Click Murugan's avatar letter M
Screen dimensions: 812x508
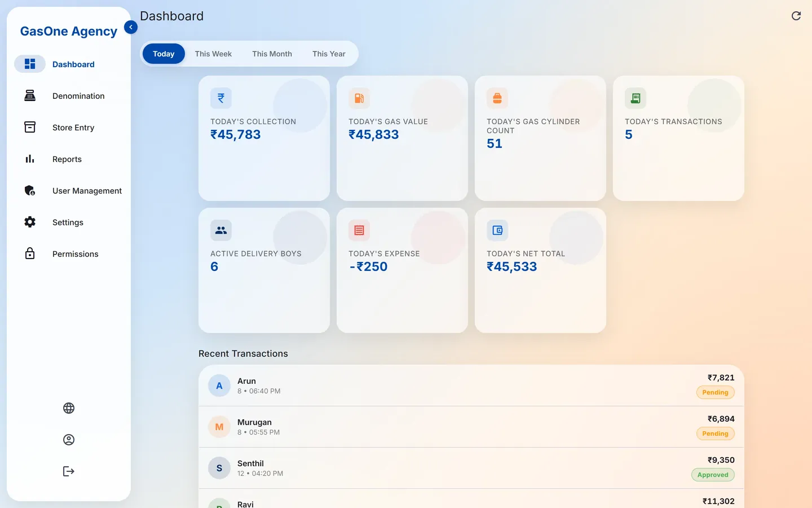pyautogui.click(x=219, y=427)
